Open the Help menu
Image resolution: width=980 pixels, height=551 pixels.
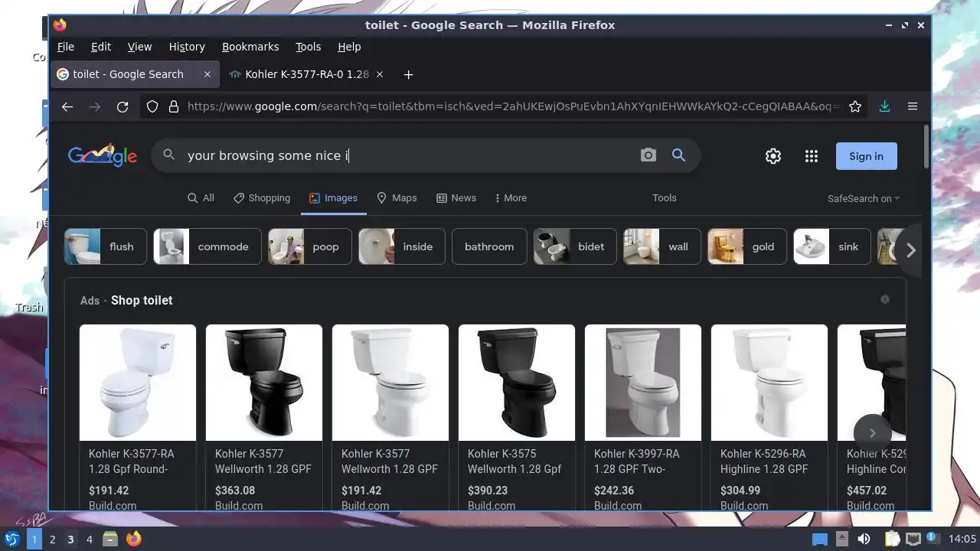click(x=349, y=47)
